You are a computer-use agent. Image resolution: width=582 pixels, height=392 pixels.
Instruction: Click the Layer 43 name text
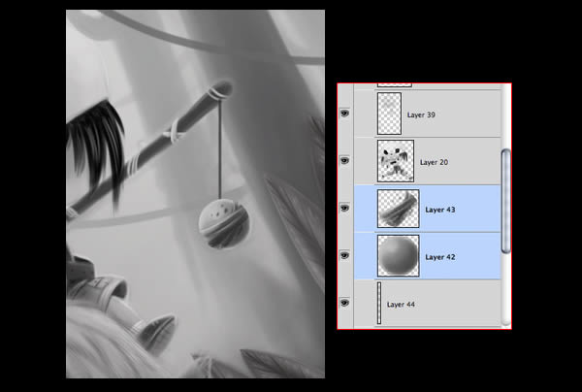(440, 210)
